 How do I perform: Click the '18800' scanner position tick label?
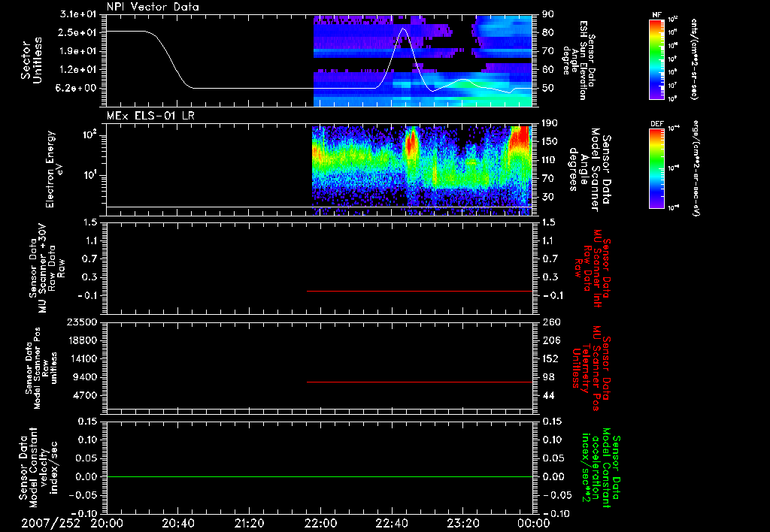(81, 340)
